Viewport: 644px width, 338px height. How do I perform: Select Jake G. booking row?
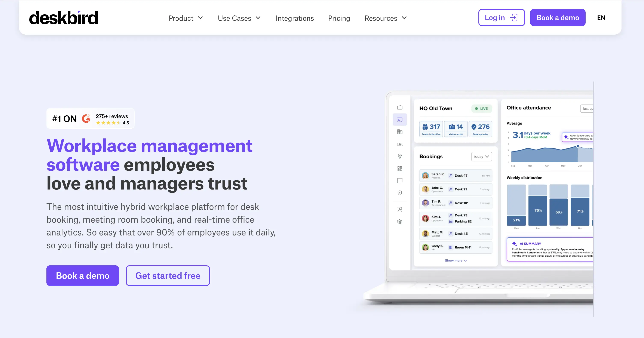(456, 190)
